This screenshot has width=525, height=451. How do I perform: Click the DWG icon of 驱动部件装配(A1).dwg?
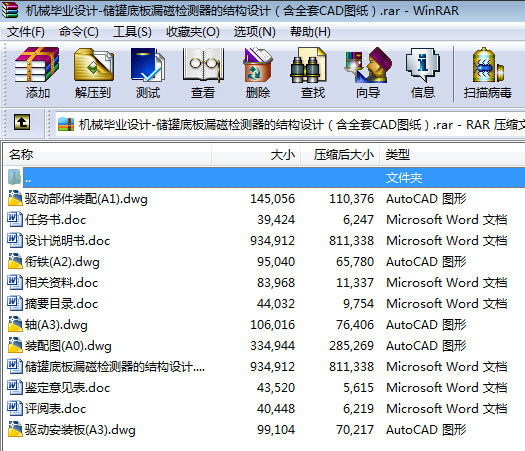pos(15,198)
